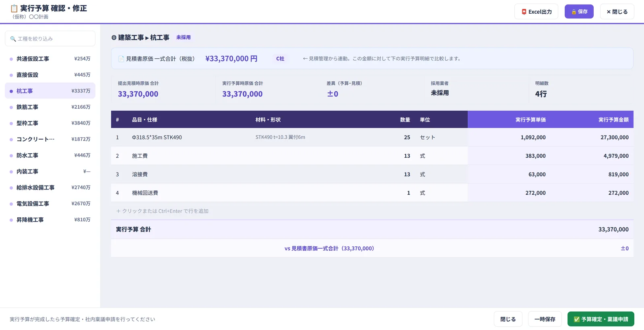
Task: Click the Excel出力 export button
Action: tap(536, 12)
